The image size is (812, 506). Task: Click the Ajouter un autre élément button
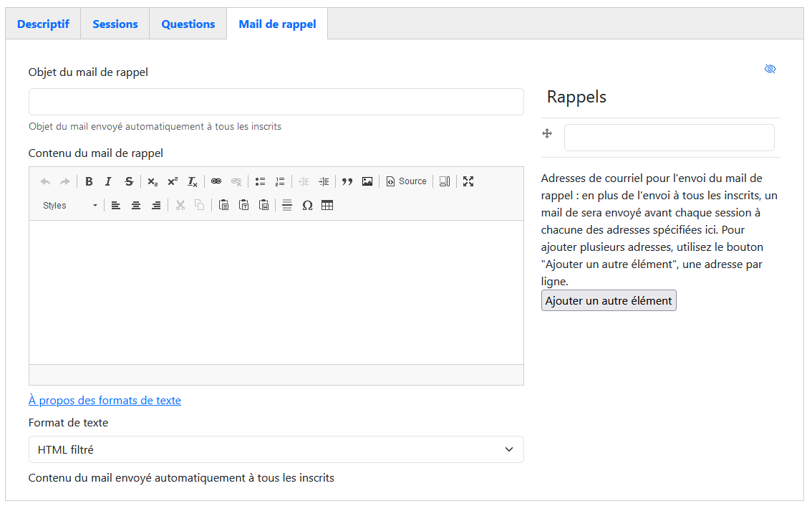608,300
